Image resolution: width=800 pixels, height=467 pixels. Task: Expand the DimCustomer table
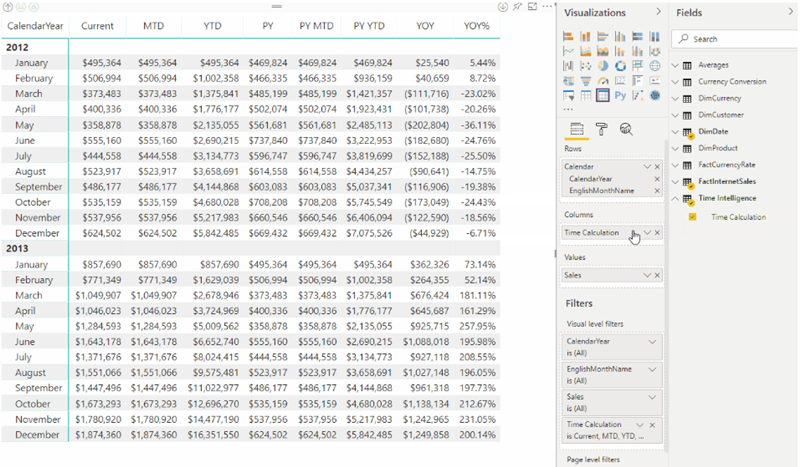(675, 115)
